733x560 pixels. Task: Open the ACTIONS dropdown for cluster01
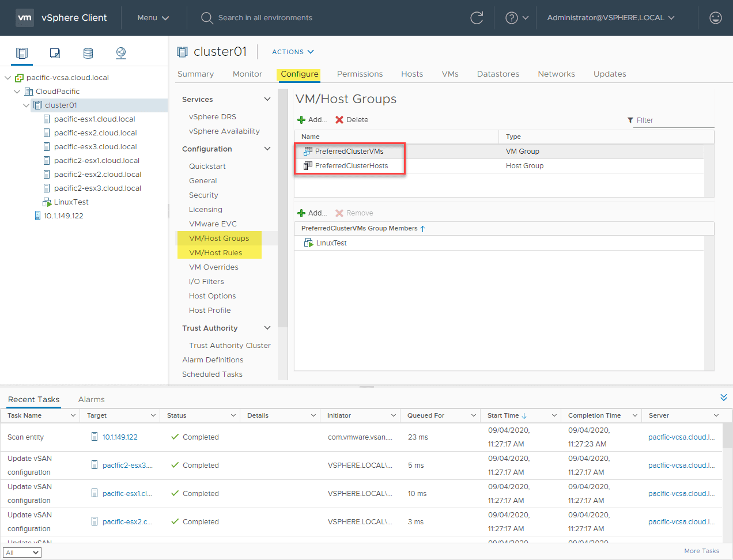point(293,52)
